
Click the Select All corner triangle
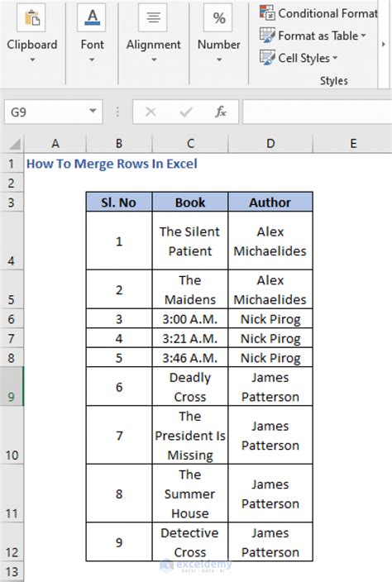14,144
